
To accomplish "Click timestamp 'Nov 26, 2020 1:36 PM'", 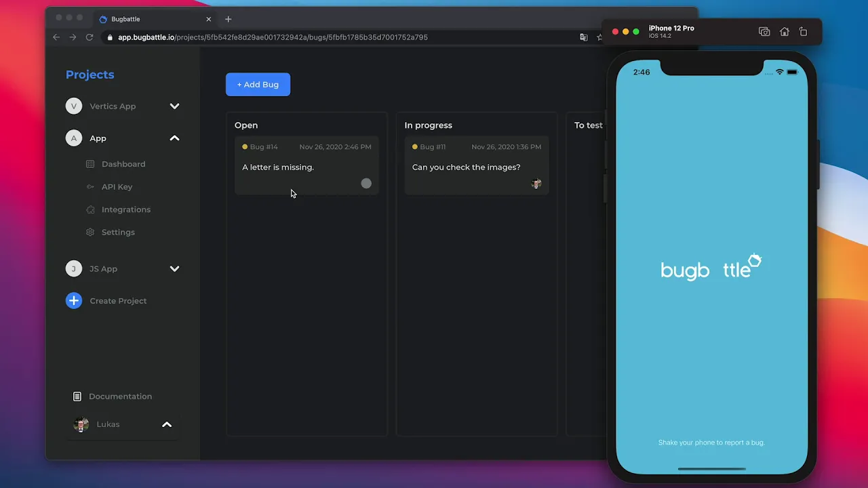I will (x=507, y=147).
